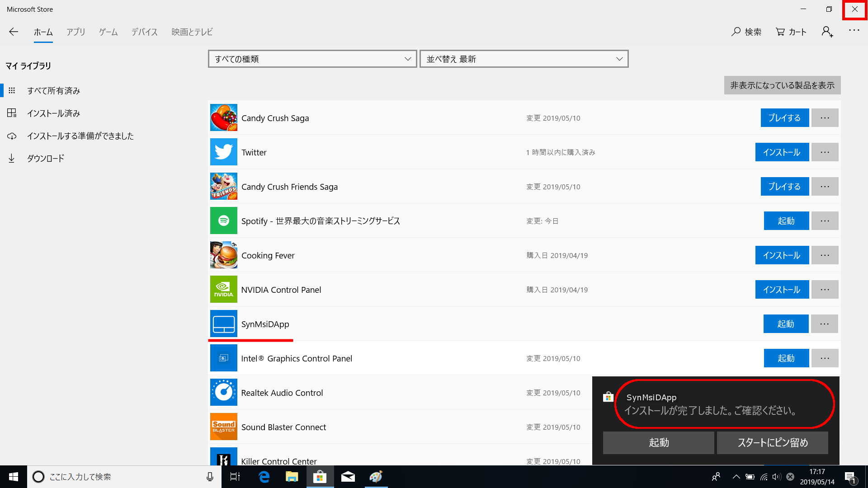868x488 pixels.
Task: Click the Spotify app icon
Action: (x=224, y=221)
